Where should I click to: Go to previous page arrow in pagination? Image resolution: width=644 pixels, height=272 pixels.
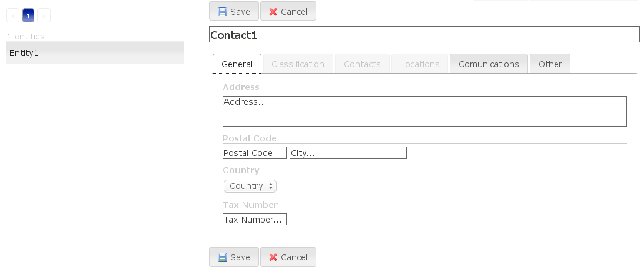point(13,16)
